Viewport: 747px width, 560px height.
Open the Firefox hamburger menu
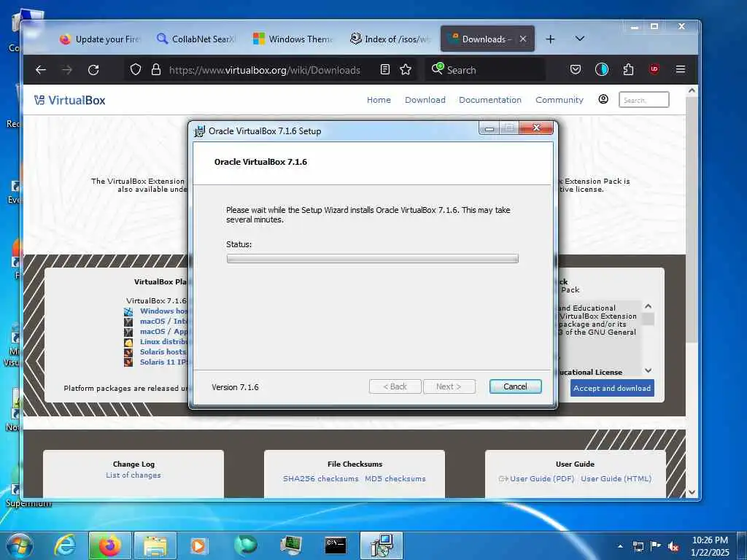coord(681,70)
